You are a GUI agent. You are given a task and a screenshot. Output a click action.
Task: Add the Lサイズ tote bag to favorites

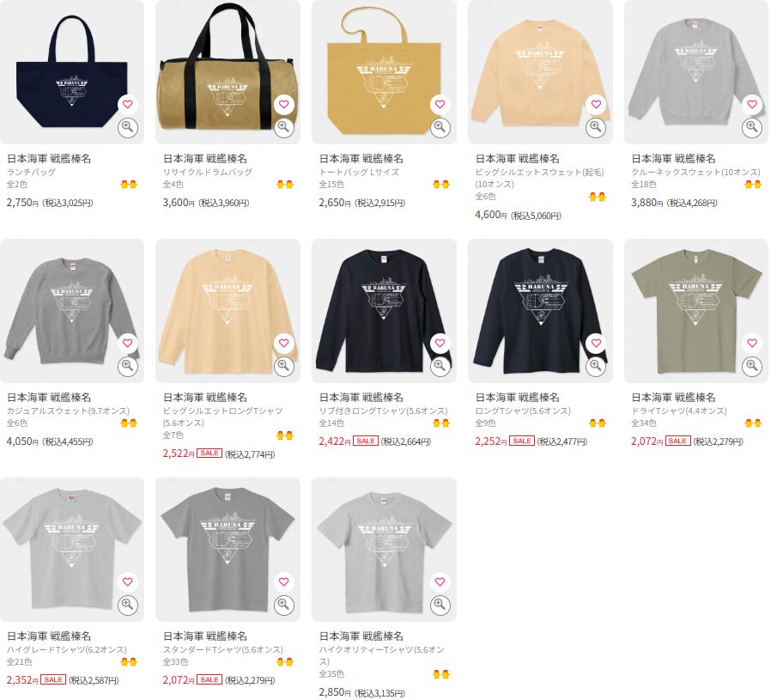pos(440,105)
